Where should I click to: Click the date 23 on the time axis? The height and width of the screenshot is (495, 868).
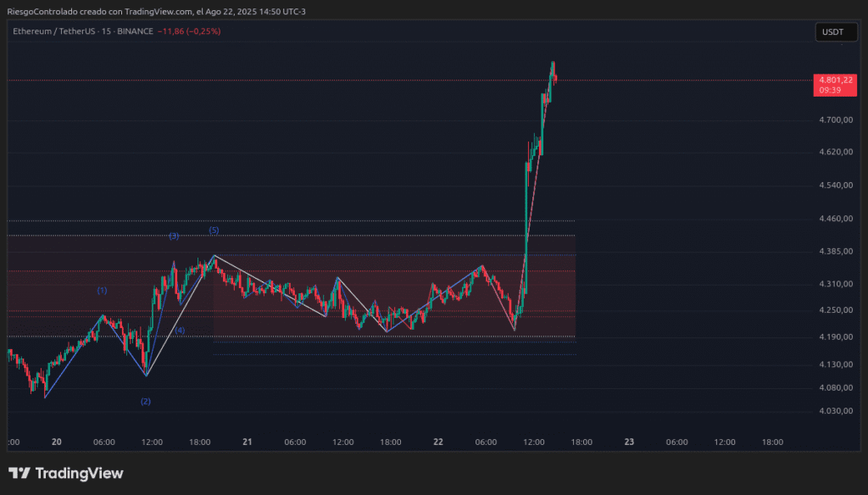(x=629, y=442)
